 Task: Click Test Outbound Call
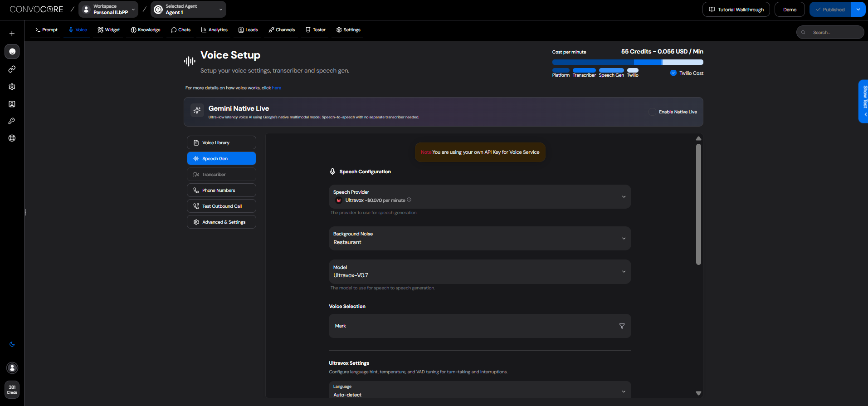[x=221, y=206]
